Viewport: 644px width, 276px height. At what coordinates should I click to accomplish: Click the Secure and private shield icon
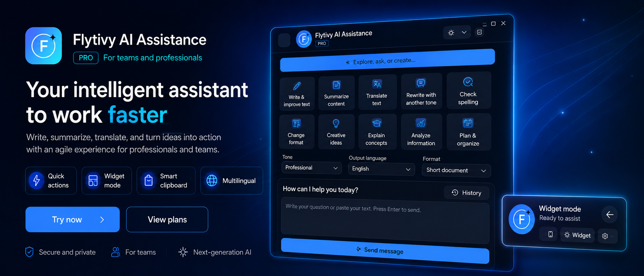pyautogui.click(x=30, y=252)
